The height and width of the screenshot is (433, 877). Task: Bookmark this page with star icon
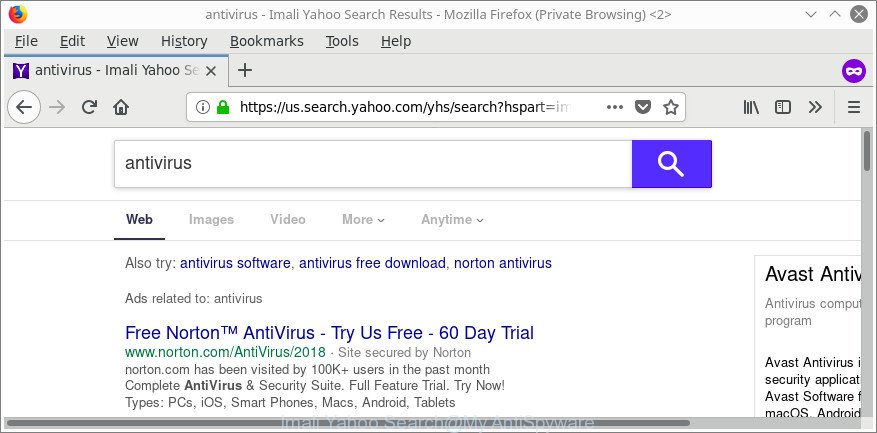[671, 107]
